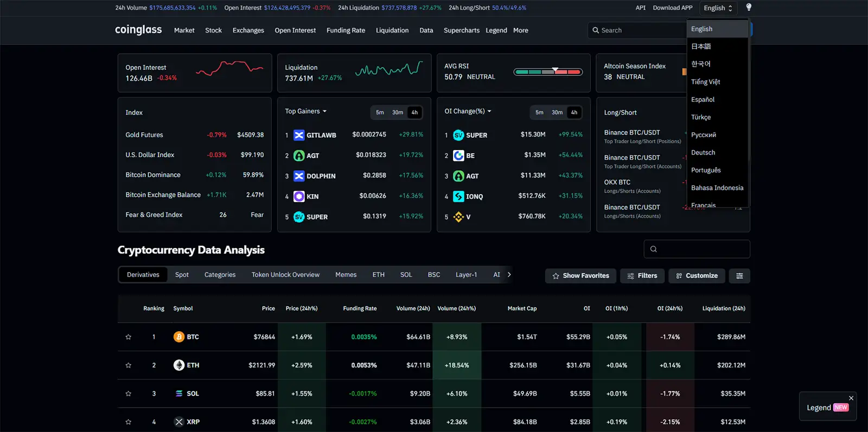Select 30m in Top Gainers
This screenshot has width=868, height=432.
tap(398, 113)
